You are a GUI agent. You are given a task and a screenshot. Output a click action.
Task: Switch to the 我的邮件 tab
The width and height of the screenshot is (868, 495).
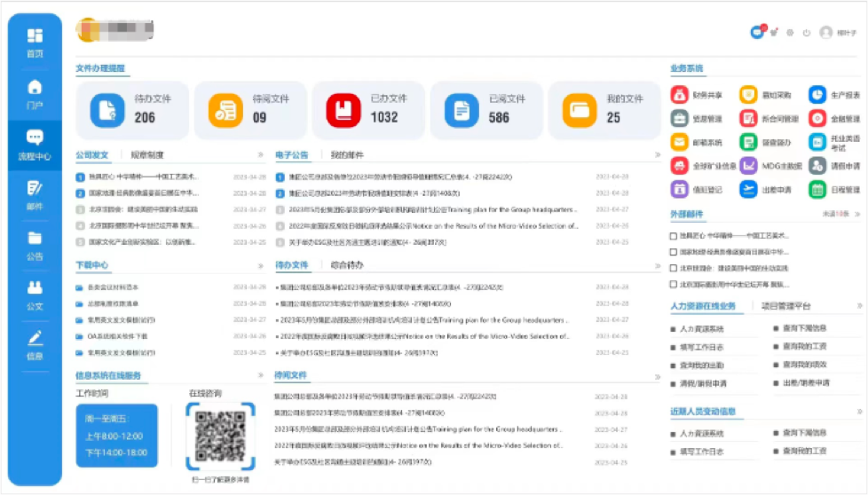[347, 154]
